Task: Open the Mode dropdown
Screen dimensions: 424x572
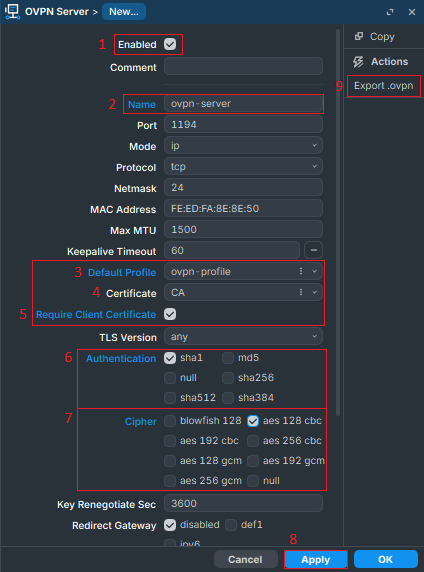Action: (243, 146)
